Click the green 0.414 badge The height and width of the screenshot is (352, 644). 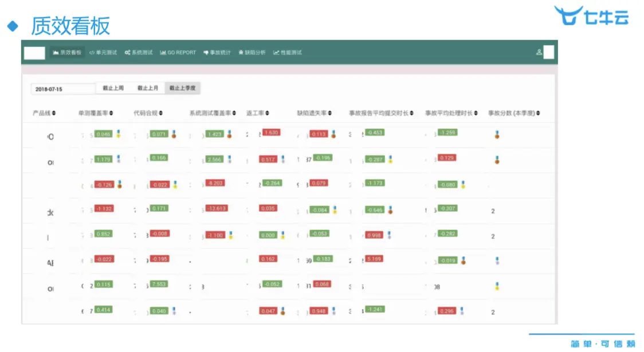(x=103, y=310)
